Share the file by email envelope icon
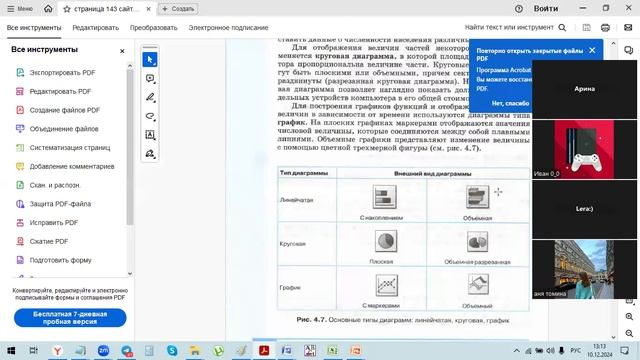The width and height of the screenshot is (640, 360). [628, 27]
